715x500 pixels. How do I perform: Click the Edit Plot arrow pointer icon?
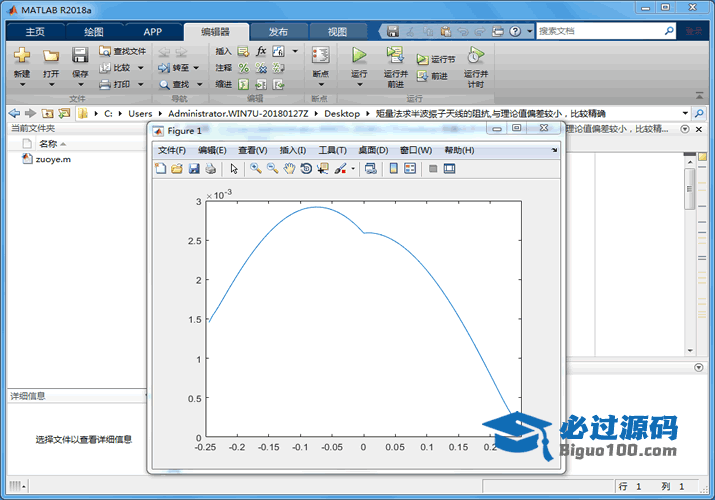tap(234, 169)
